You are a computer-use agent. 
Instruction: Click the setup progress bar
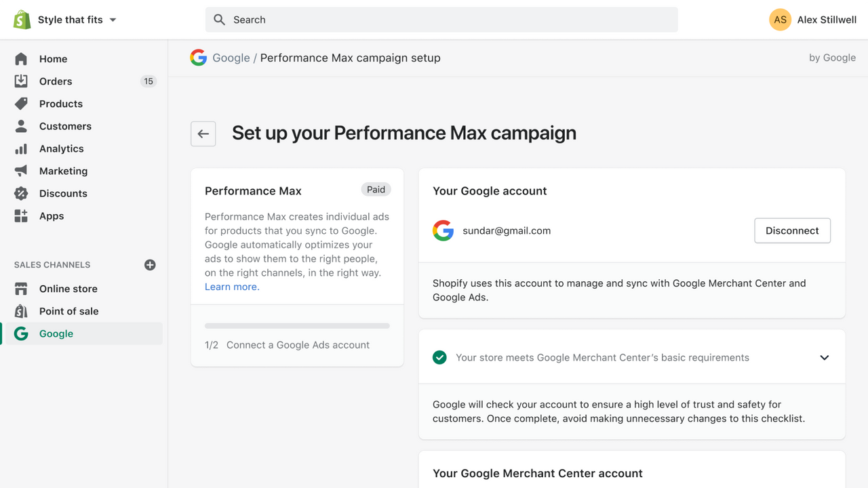tap(297, 326)
